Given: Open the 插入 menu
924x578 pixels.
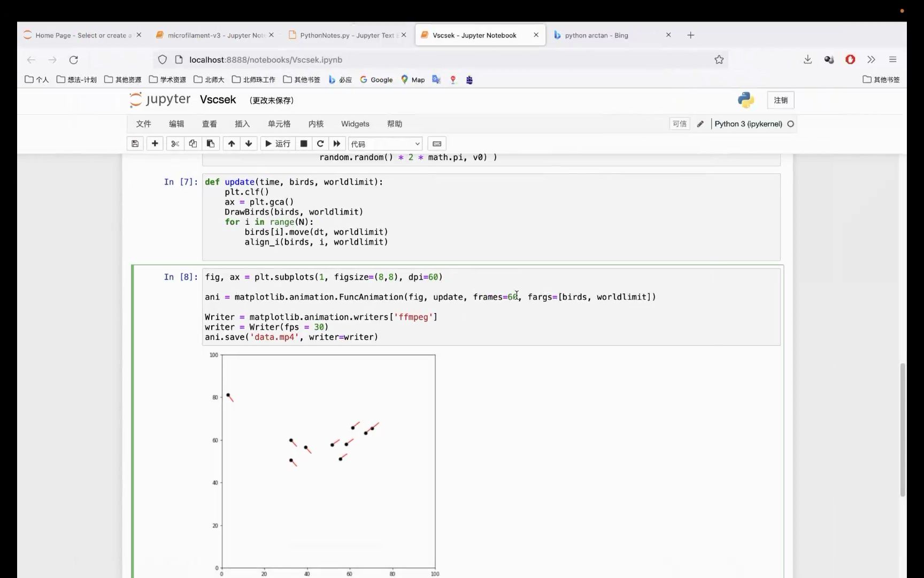Looking at the screenshot, I should (242, 124).
